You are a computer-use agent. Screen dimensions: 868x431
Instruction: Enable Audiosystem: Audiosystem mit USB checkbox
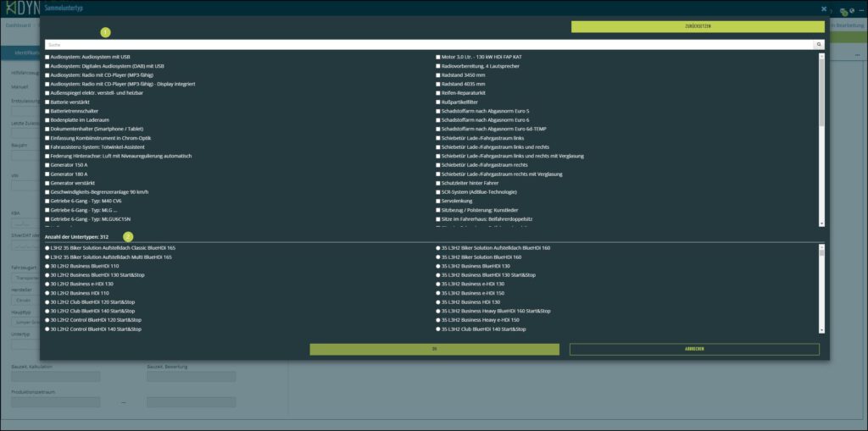tap(47, 57)
